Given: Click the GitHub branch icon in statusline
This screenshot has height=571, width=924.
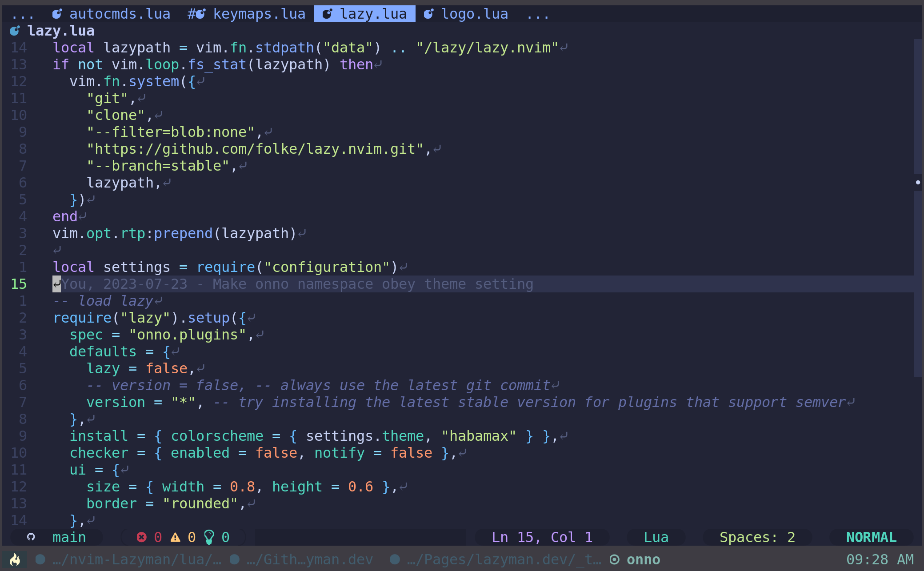Looking at the screenshot, I should point(31,537).
